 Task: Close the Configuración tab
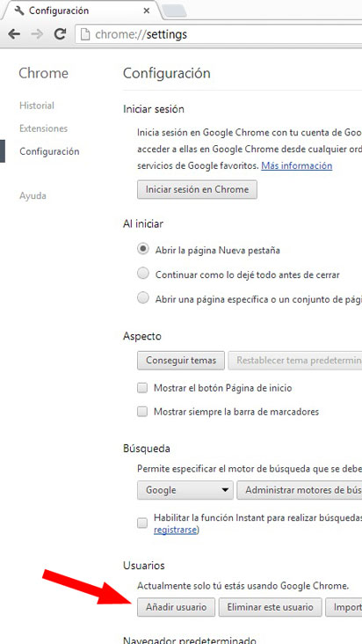(x=147, y=11)
